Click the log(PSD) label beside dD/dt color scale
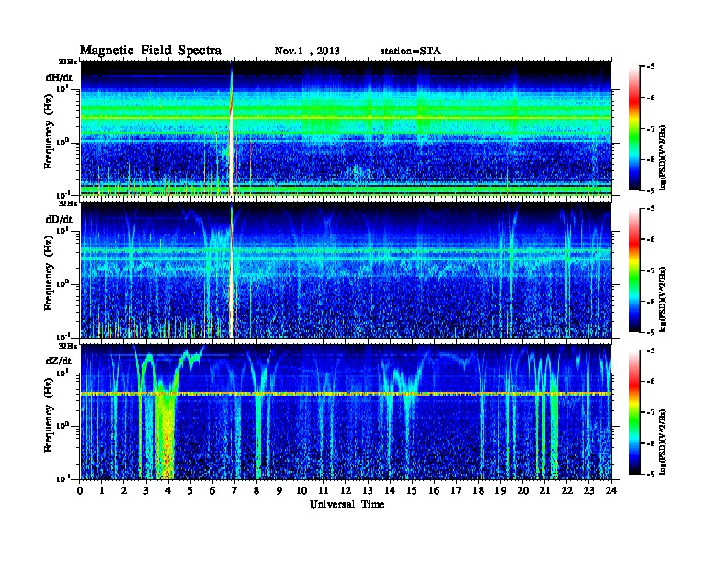Image resolution: width=728 pixels, height=563 pixels. (664, 299)
